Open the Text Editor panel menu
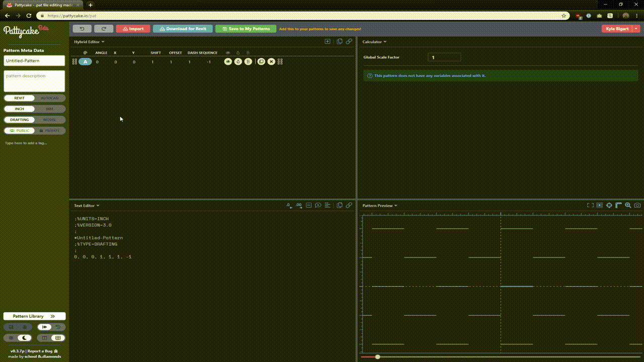 point(87,206)
